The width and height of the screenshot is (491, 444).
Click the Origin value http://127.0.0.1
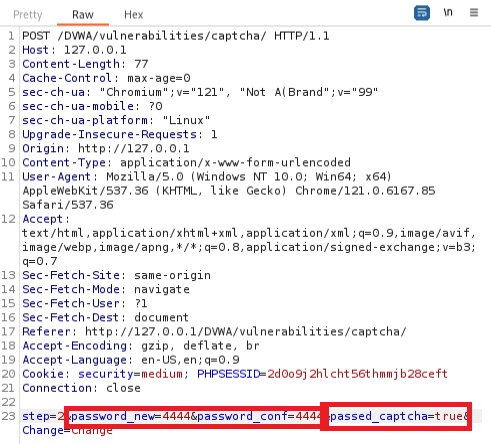[134, 148]
